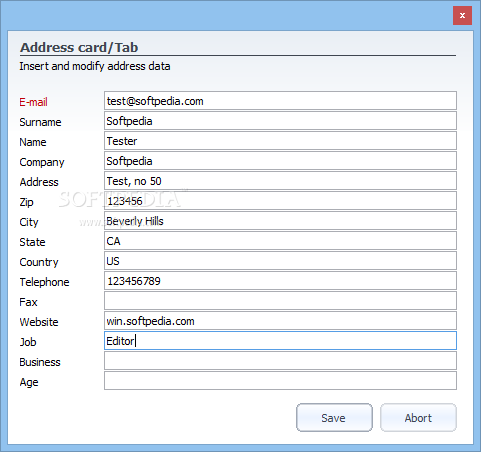Click the E-mail input field
The image size is (481, 452).
[x=280, y=101]
